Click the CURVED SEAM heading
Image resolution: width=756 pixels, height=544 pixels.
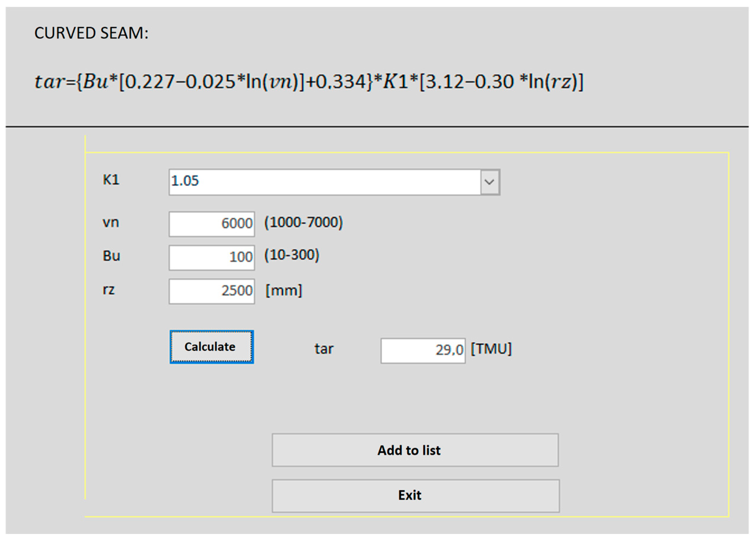(x=91, y=33)
